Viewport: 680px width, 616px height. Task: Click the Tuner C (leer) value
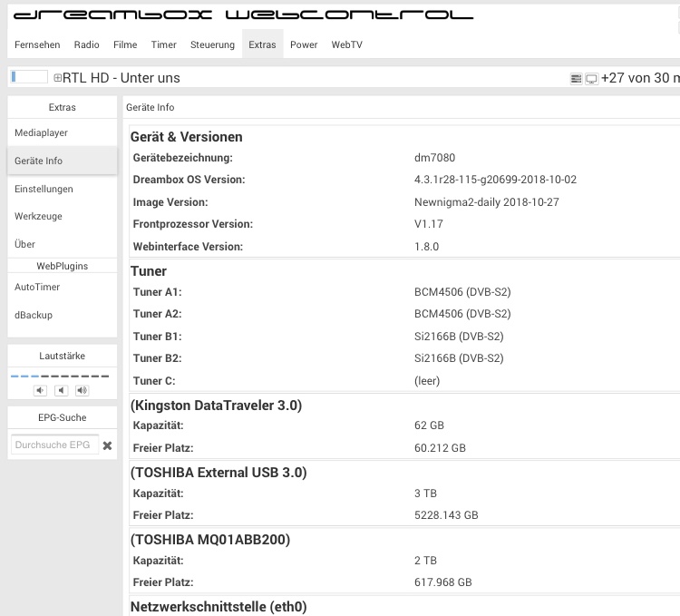(427, 381)
